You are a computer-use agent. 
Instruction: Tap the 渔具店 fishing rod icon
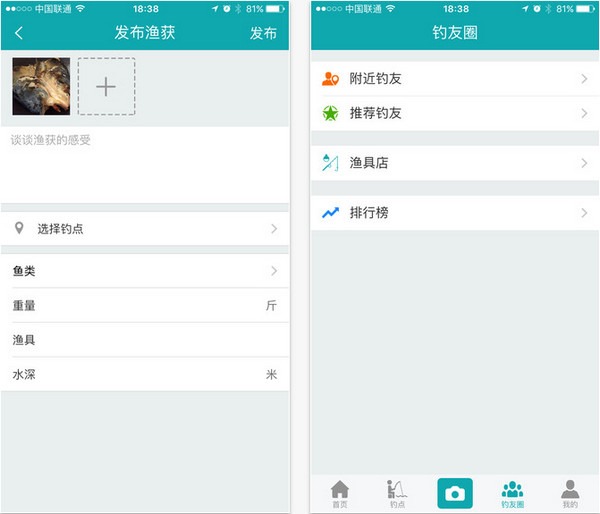330,163
